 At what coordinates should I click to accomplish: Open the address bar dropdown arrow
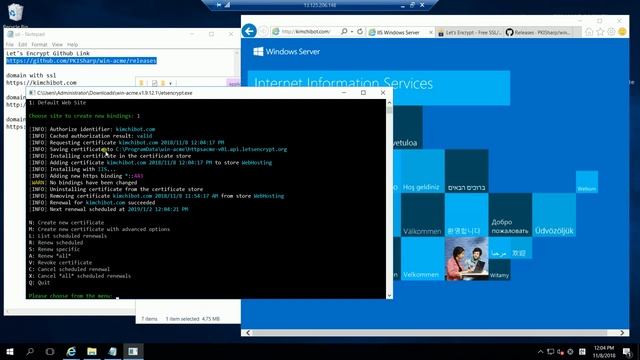352,31
